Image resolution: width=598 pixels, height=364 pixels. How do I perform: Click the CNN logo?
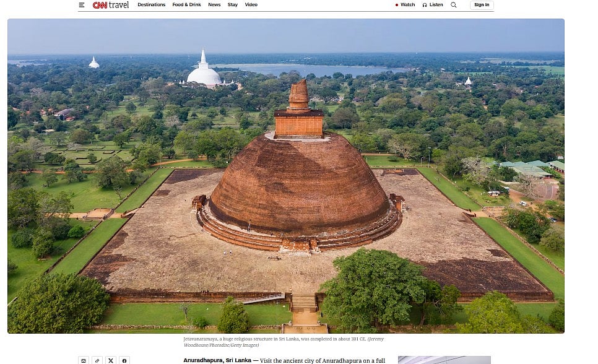[100, 5]
